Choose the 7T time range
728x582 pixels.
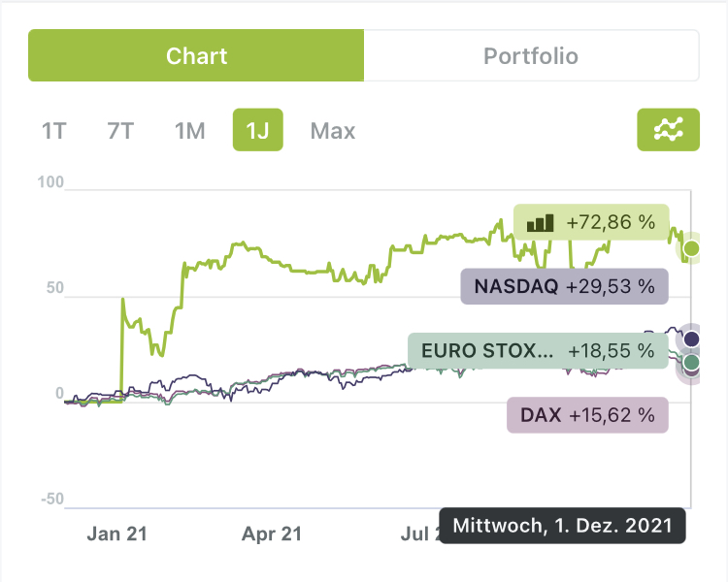[x=120, y=130]
